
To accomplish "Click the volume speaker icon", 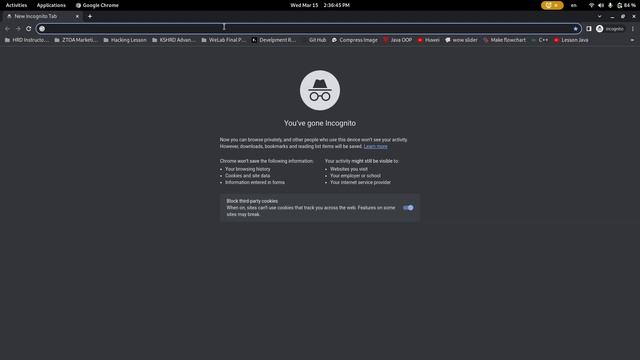I will point(601,5).
